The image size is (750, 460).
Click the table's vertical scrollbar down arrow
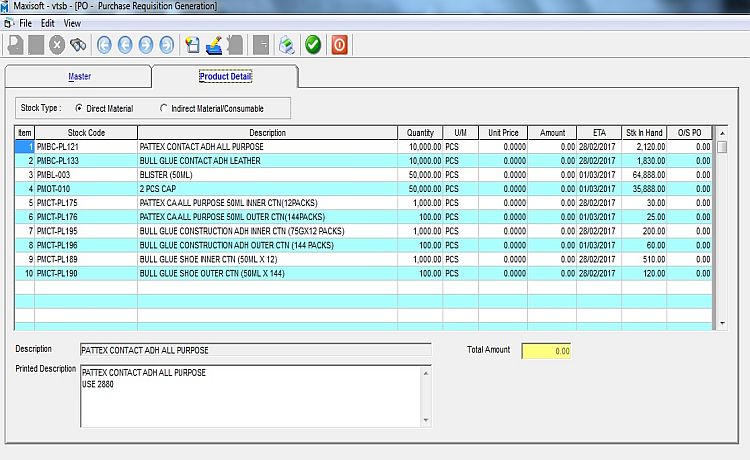(722, 324)
